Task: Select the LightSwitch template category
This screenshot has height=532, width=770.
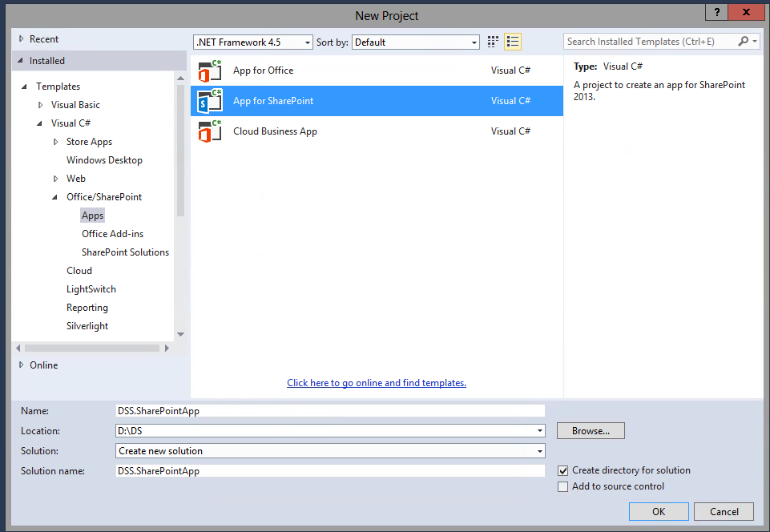Action: [91, 289]
